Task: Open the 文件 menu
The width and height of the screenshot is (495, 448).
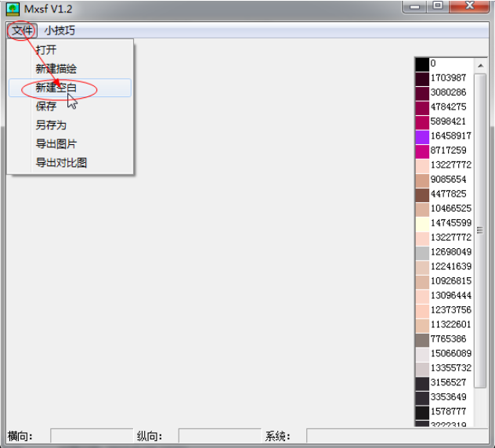Action: [22, 31]
